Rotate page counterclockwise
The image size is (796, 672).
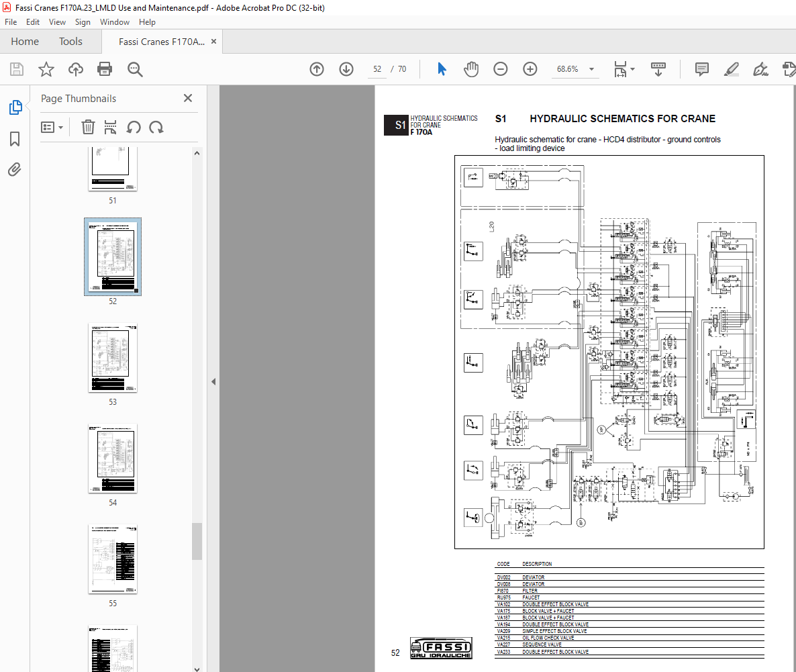pyautogui.click(x=134, y=127)
